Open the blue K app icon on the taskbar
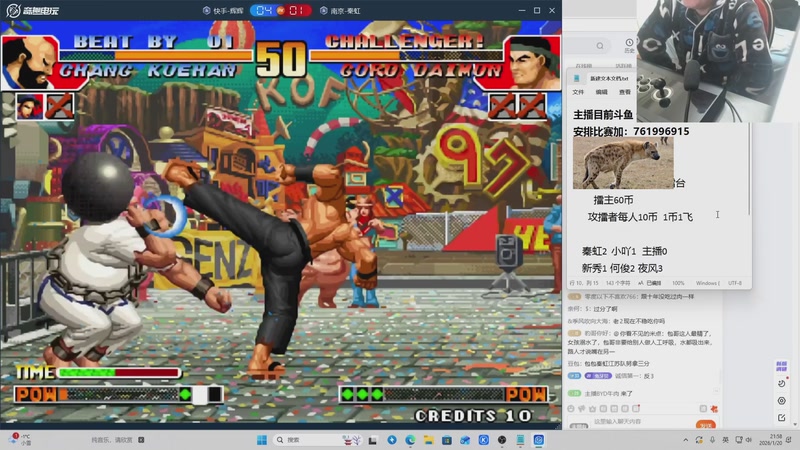The width and height of the screenshot is (800, 450). pos(484,440)
